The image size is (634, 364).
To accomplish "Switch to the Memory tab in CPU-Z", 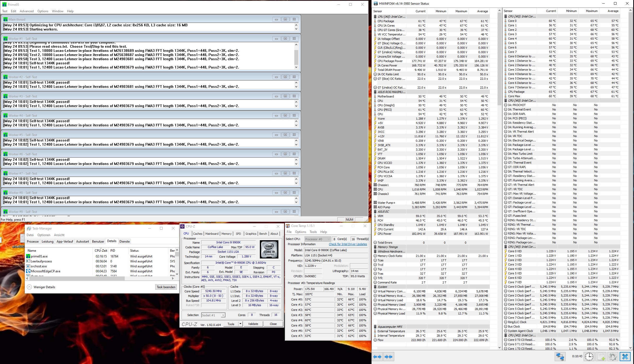I will point(226,234).
